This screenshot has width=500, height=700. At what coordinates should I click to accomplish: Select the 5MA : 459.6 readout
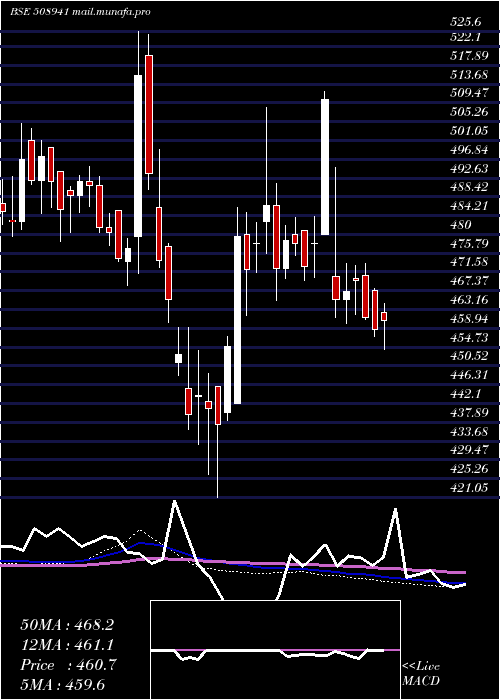click(63, 684)
